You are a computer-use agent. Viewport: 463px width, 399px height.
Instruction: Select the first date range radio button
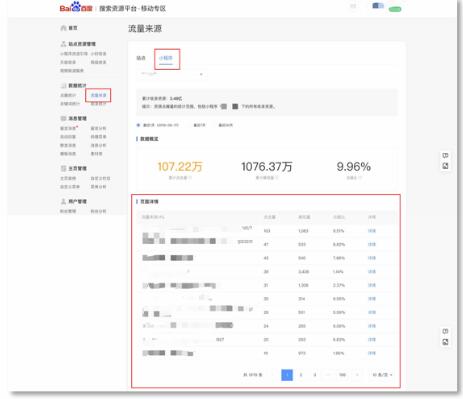pyautogui.click(x=138, y=125)
